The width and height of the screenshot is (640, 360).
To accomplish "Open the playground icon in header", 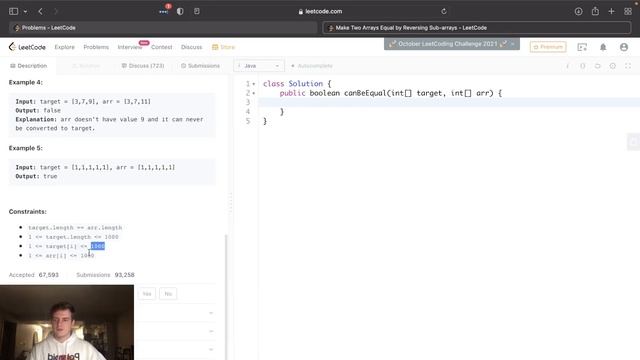I will 582,47.
